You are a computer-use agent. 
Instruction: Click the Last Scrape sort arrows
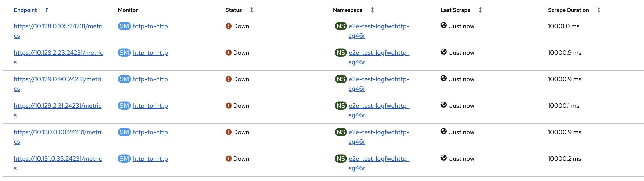tap(480, 10)
